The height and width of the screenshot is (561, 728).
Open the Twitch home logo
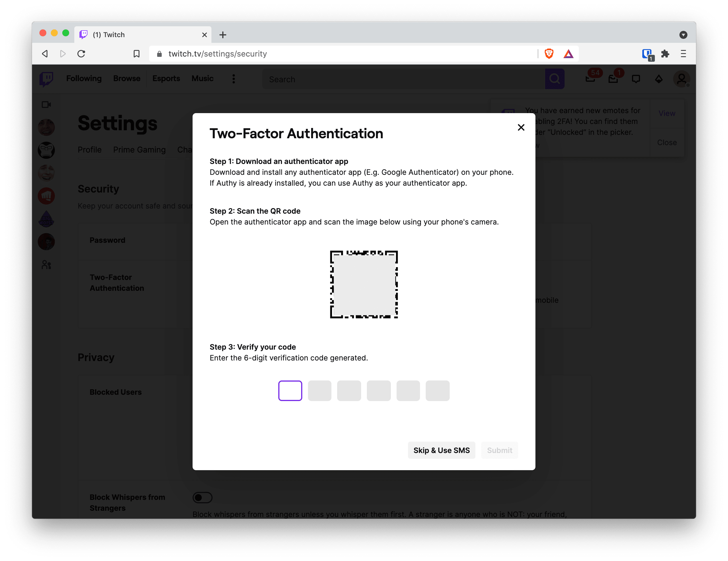[46, 79]
